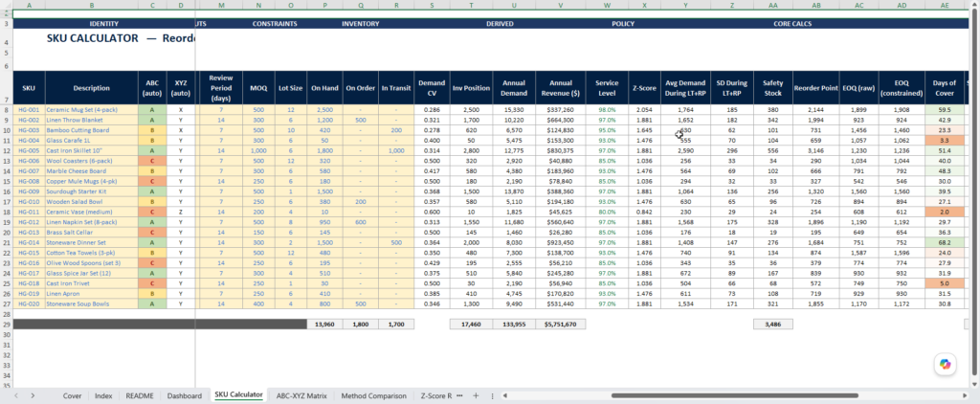Show more sheet tabs ellipsis
980x404 pixels.
click(459, 396)
